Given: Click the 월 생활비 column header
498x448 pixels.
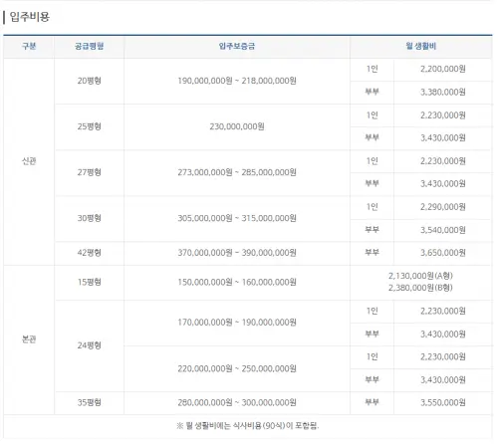Looking at the screenshot, I should (x=420, y=46).
